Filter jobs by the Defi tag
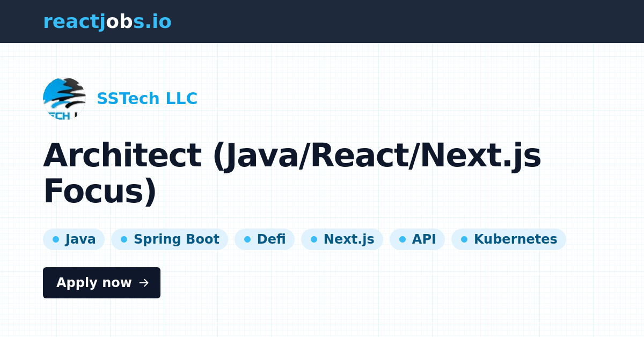The image size is (644, 337). pos(265,239)
